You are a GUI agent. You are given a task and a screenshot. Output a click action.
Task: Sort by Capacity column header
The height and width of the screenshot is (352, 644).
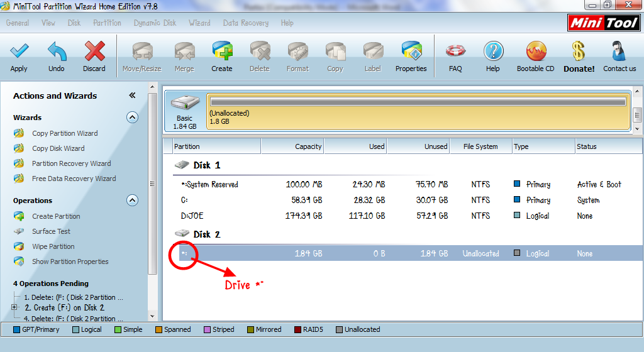point(292,146)
